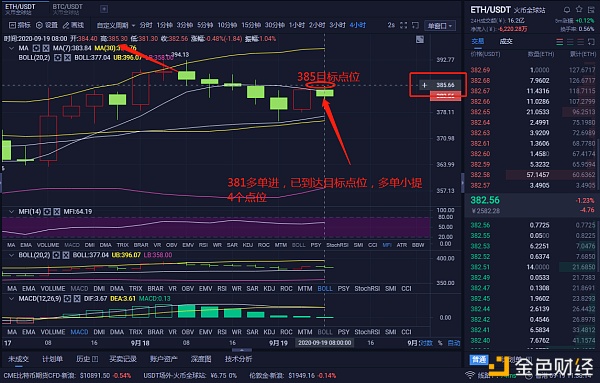Open MFI(14) settings icon

47,212
